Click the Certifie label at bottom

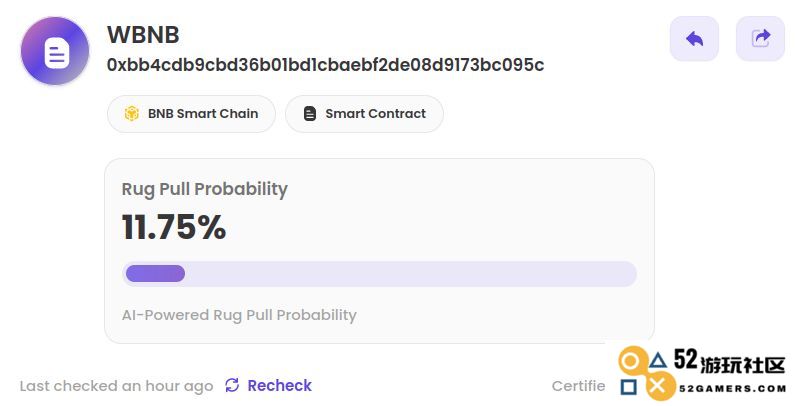point(579,386)
